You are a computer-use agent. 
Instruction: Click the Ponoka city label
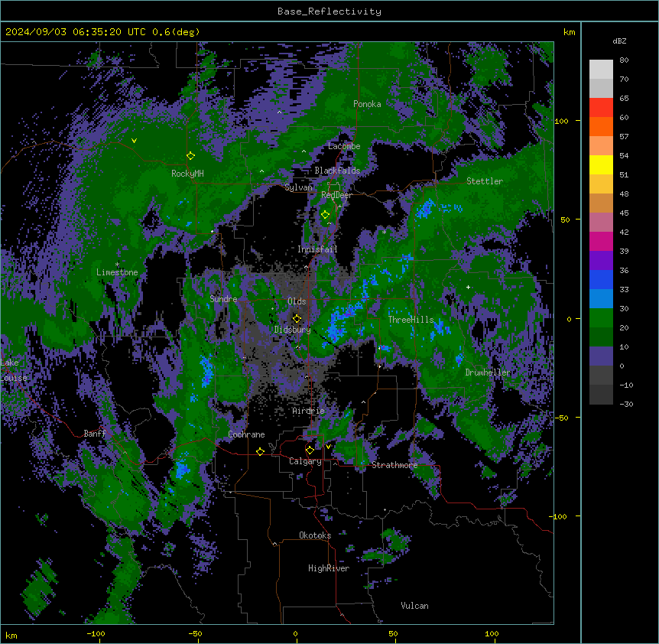click(x=367, y=104)
